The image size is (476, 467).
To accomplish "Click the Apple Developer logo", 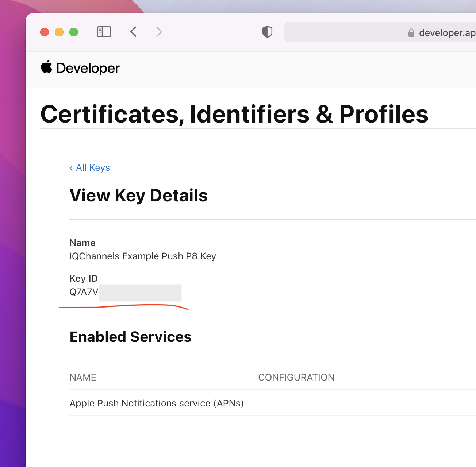I will 47,67.
